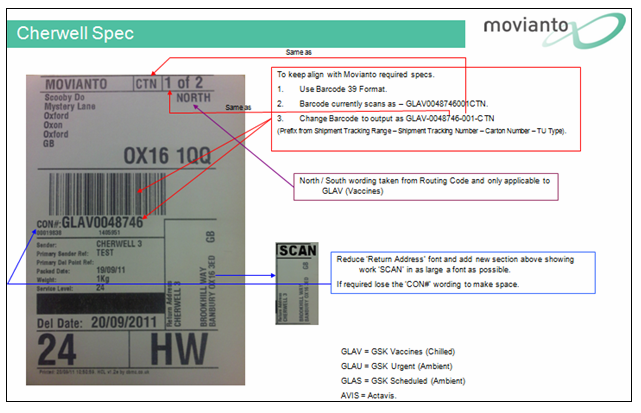Click the 'GLAS = GSK Scheduled (Ambient)' legend entry
This screenshot has width=641, height=413.
coord(403,381)
